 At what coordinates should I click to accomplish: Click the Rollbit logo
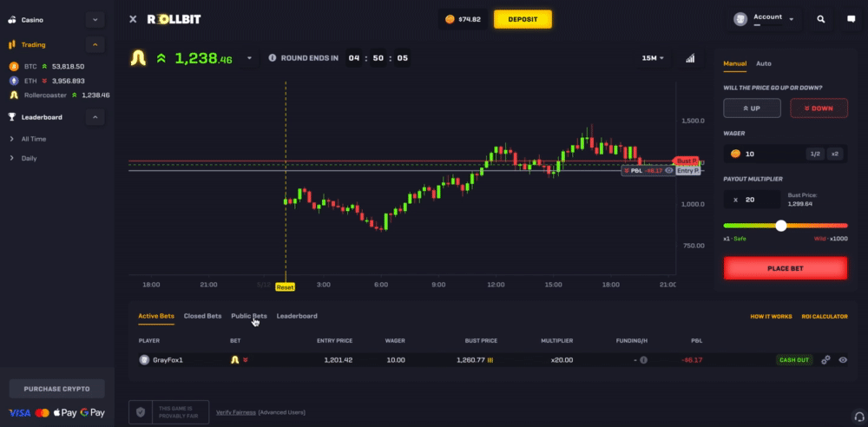pyautogui.click(x=174, y=19)
